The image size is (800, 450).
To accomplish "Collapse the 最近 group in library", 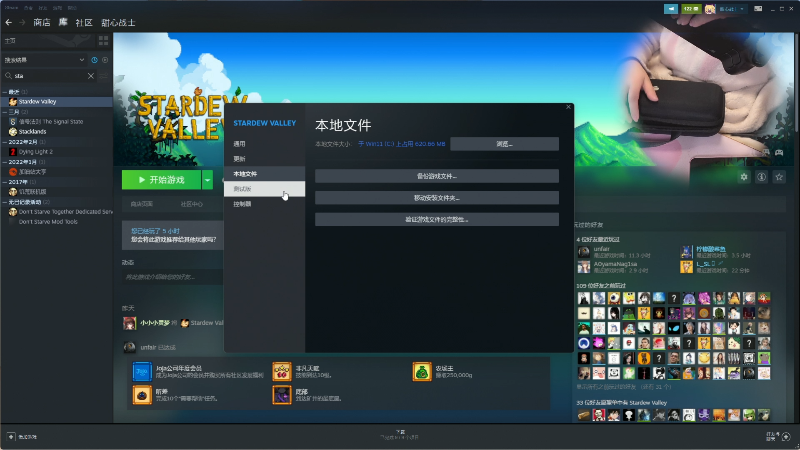I will tap(5, 92).
